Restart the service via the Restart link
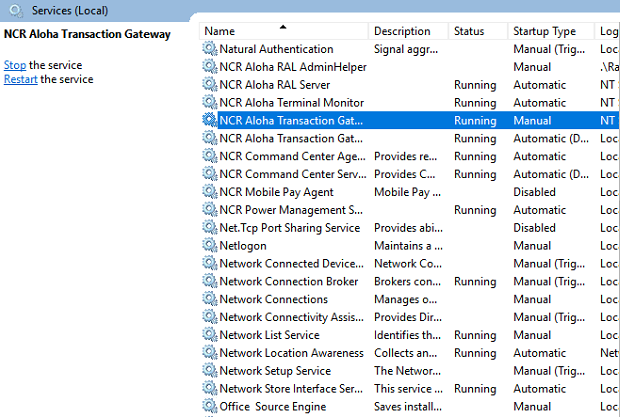This screenshot has height=417, width=620. [21, 79]
